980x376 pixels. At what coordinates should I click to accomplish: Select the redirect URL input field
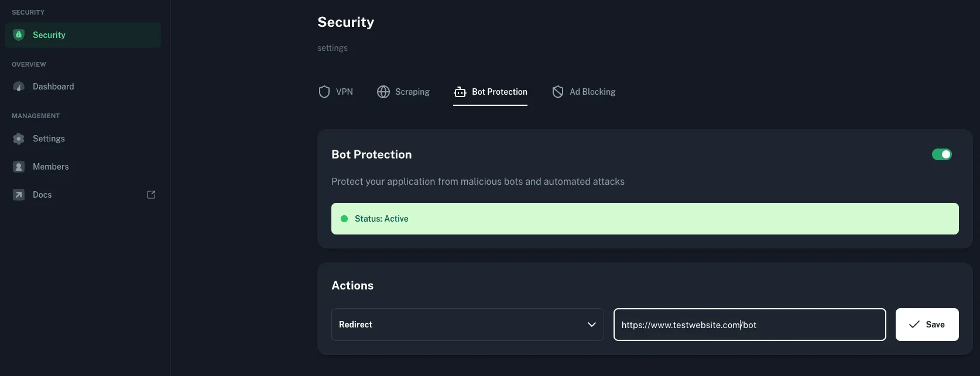click(x=749, y=325)
